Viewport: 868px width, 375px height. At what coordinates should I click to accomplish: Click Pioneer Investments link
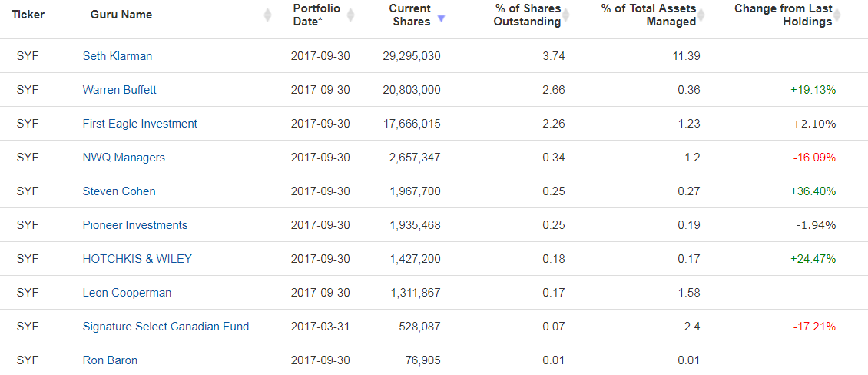(135, 225)
